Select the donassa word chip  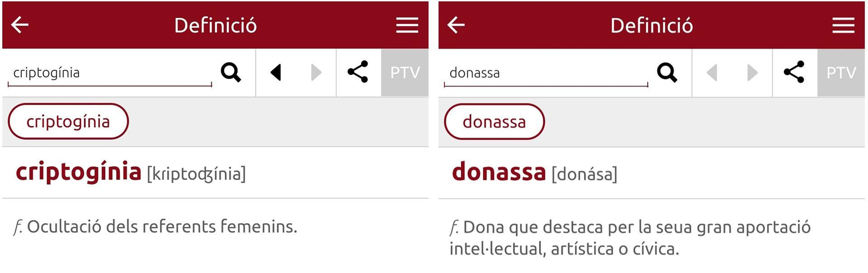(494, 121)
